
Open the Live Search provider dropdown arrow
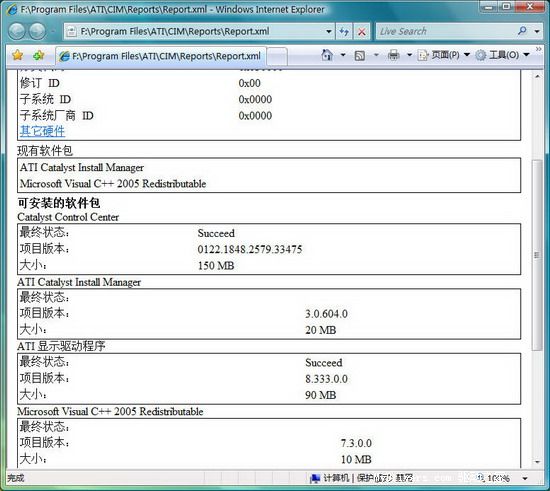(x=537, y=32)
